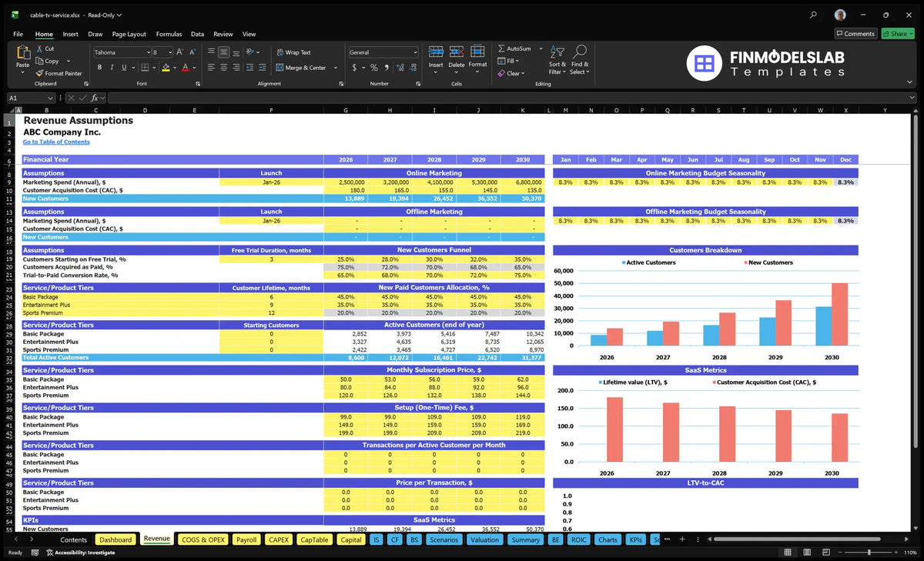Click the Paste clipboard icon

(x=22, y=54)
